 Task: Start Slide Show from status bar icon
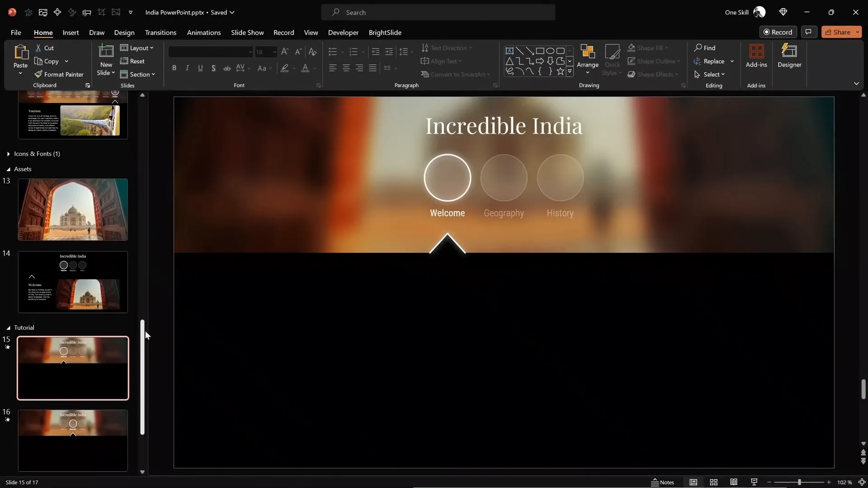(x=754, y=482)
